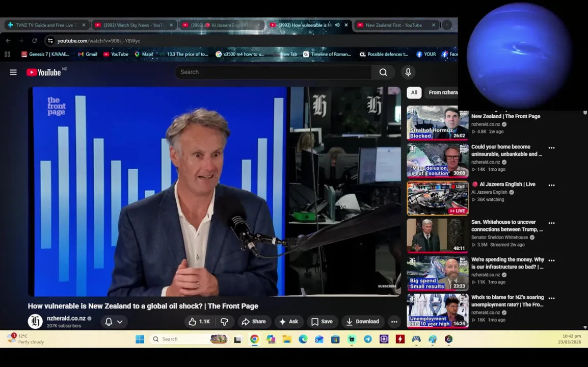Image resolution: width=588 pixels, height=367 pixels.
Task: Open Timeline of Roman bookmark
Action: click(x=327, y=54)
